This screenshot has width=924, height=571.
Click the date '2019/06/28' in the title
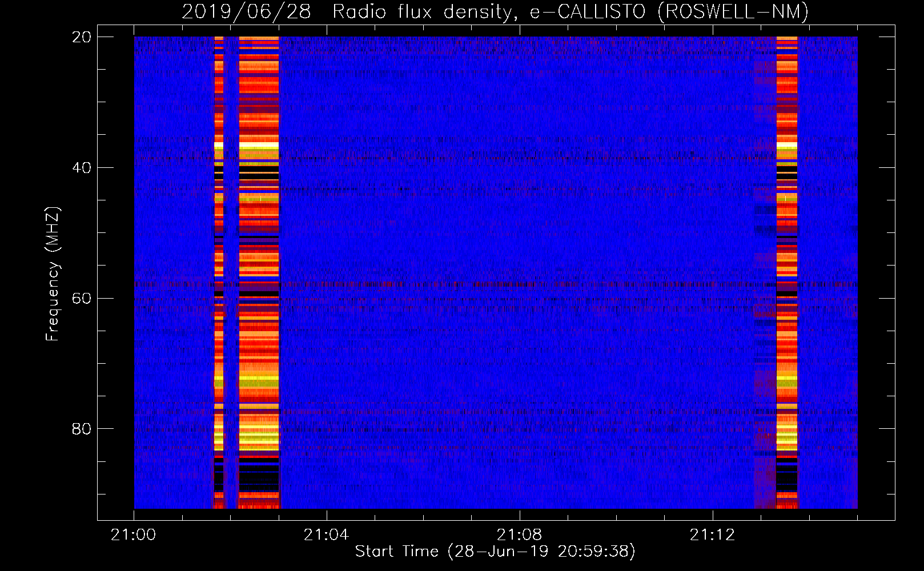(246, 11)
